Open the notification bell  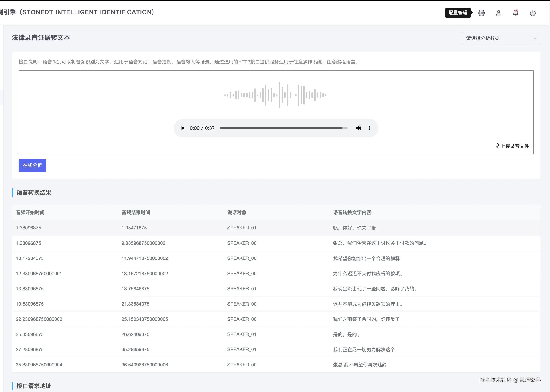[515, 13]
